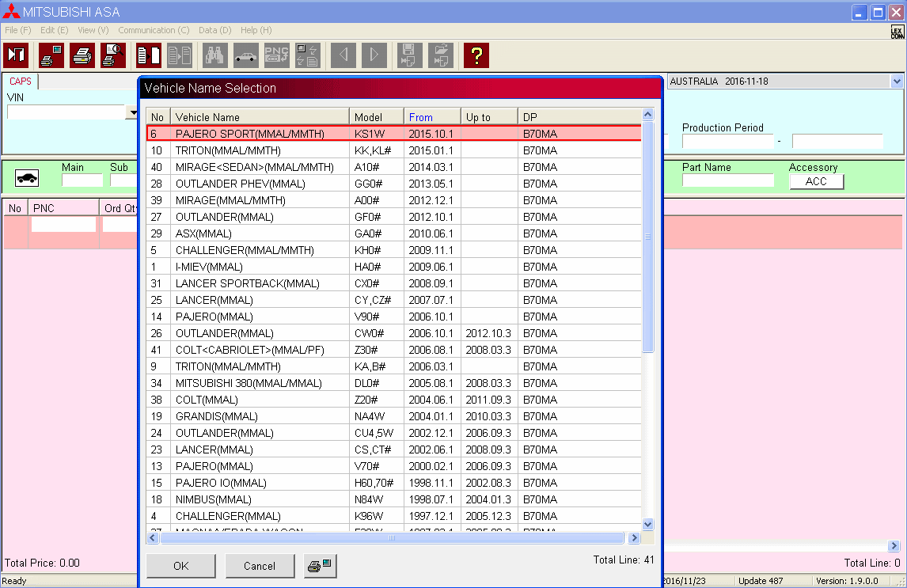Expand the VIN dropdown arrow
Screen dimensions: 907x588
(x=131, y=113)
